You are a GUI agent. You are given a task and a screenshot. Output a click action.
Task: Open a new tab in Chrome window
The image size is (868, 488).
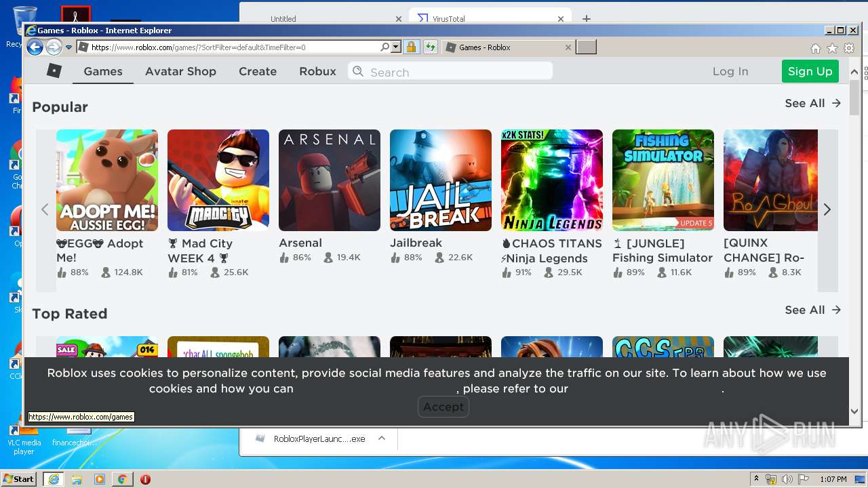587,18
